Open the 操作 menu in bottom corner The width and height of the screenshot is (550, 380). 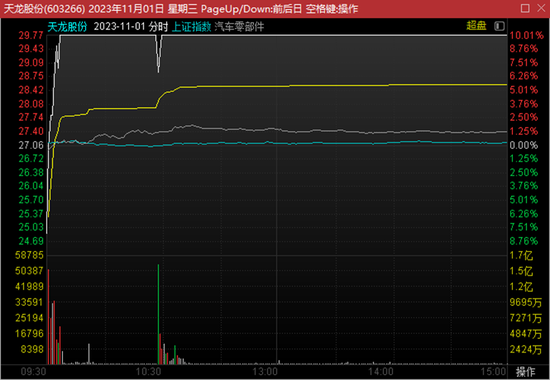pos(525,372)
